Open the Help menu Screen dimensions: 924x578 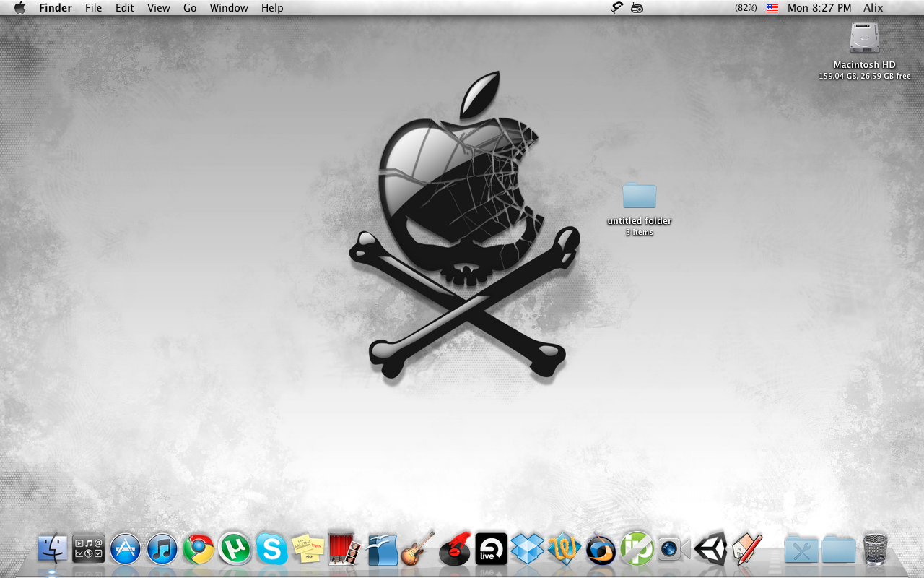[272, 8]
